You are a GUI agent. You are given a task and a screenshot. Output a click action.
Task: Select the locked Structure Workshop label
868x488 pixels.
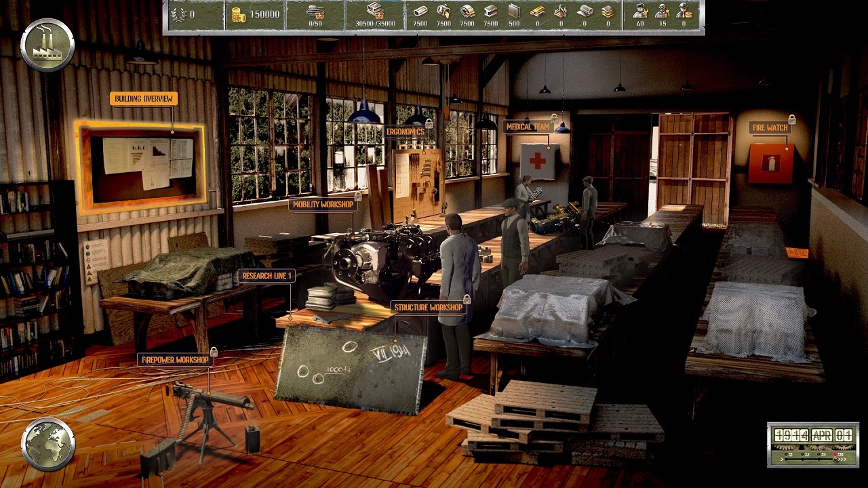point(429,308)
